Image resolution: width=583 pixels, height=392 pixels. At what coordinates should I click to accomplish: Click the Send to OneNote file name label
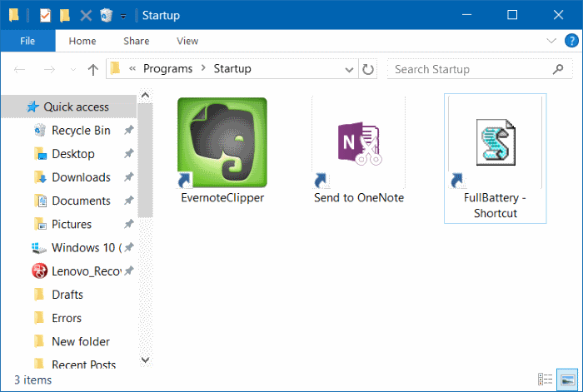point(359,198)
